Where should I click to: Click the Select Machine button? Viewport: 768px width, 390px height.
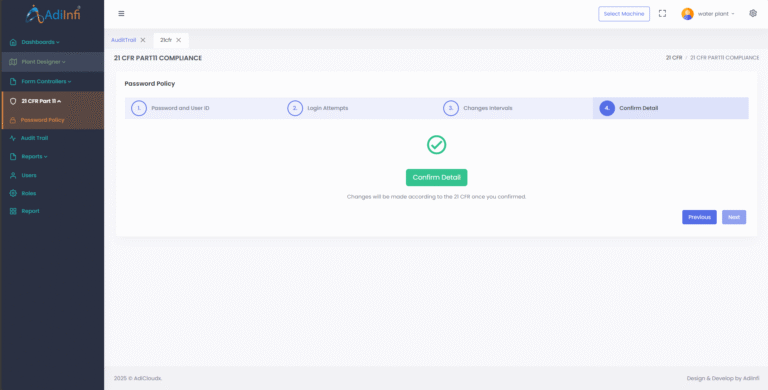624,14
